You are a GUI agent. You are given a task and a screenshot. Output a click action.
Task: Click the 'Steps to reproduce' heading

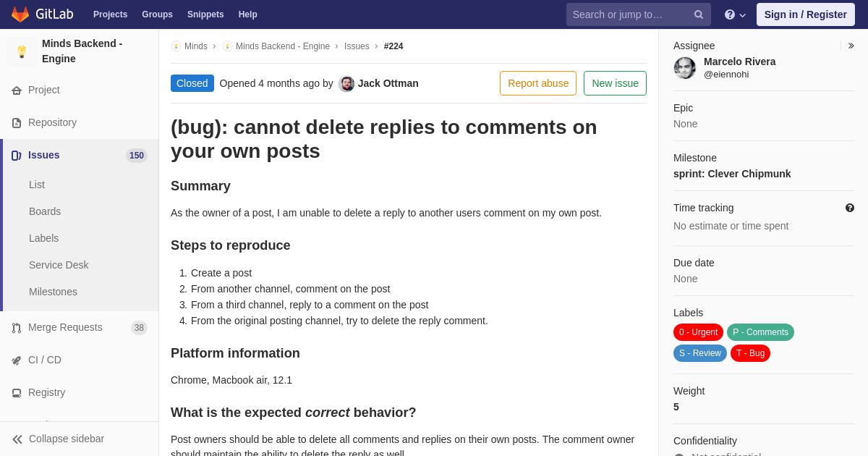coord(231,245)
